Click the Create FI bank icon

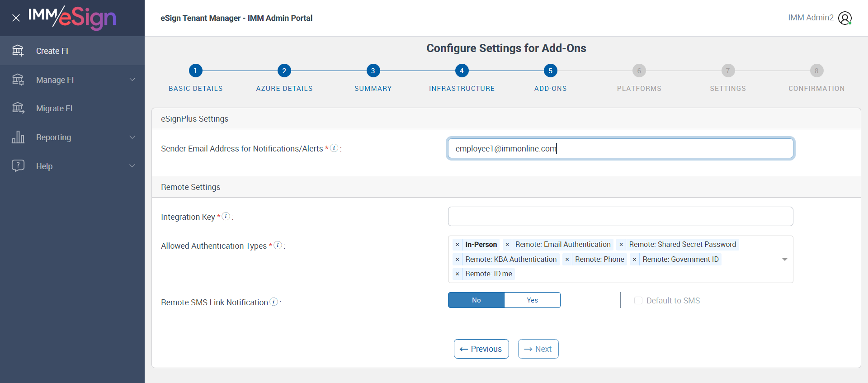click(x=18, y=51)
